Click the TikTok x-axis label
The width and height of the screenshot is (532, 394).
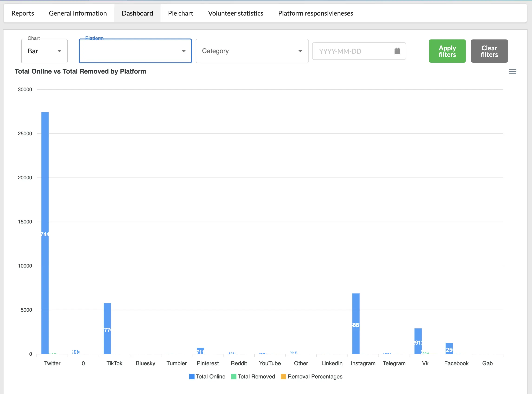pos(114,363)
